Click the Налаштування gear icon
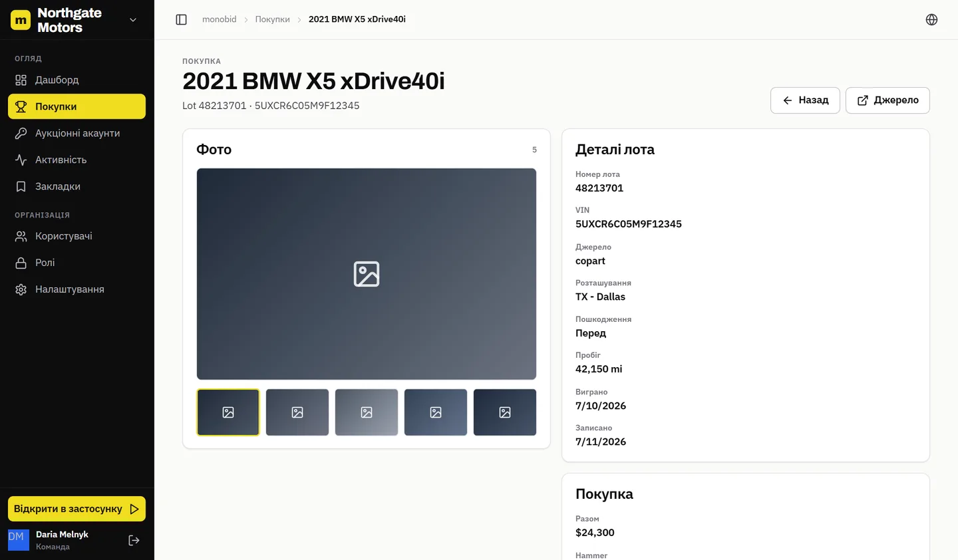 (21, 289)
